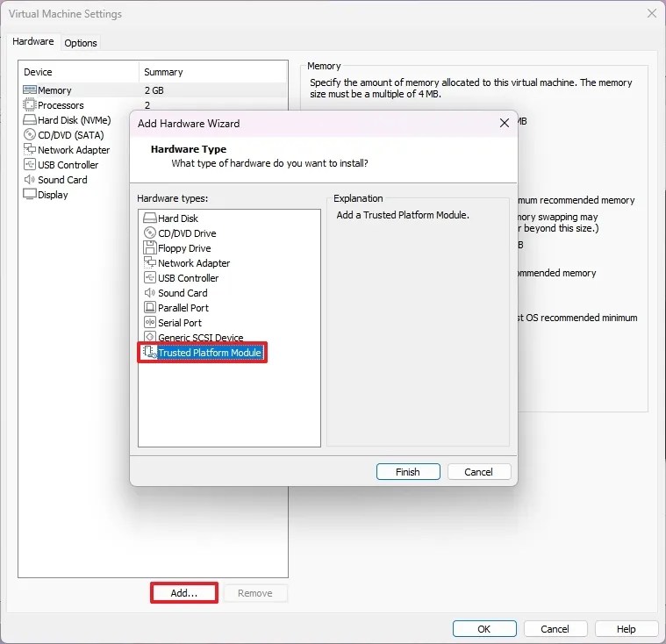Select 'Generic SCSI Device' text entry
The width and height of the screenshot is (666, 644).
(x=200, y=338)
